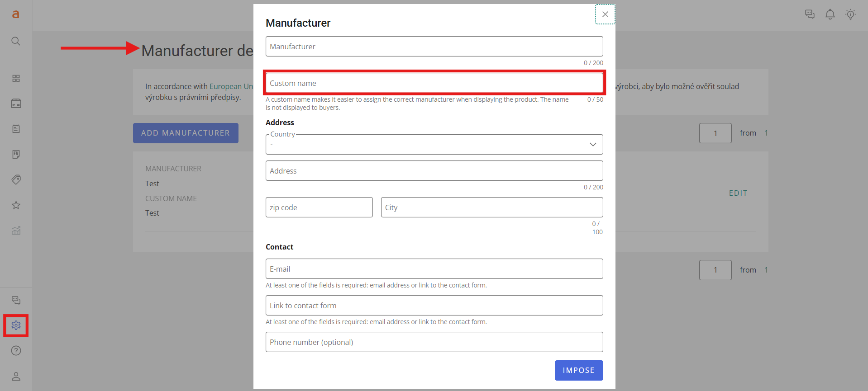Click the lightbulb tips icon in top bar
The width and height of the screenshot is (868, 391).
click(850, 14)
